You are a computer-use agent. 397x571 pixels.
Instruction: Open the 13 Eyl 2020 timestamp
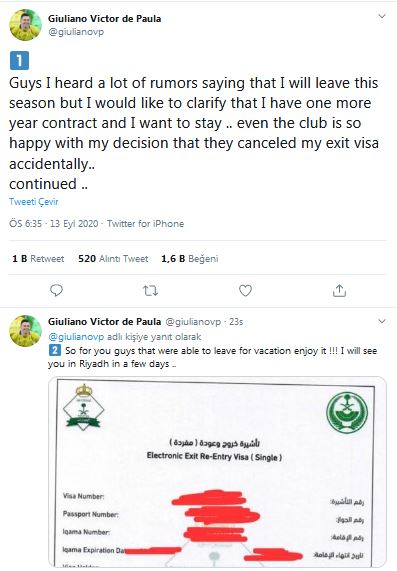(x=74, y=224)
